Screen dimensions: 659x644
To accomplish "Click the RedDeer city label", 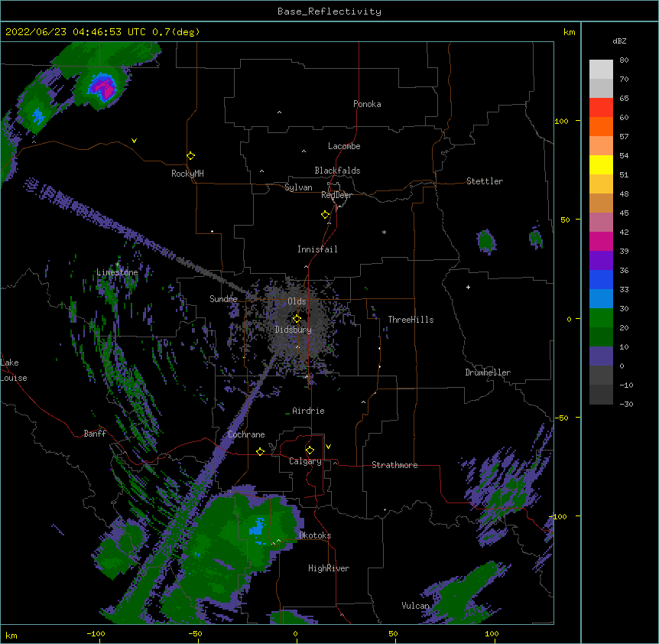I will click(x=336, y=195).
